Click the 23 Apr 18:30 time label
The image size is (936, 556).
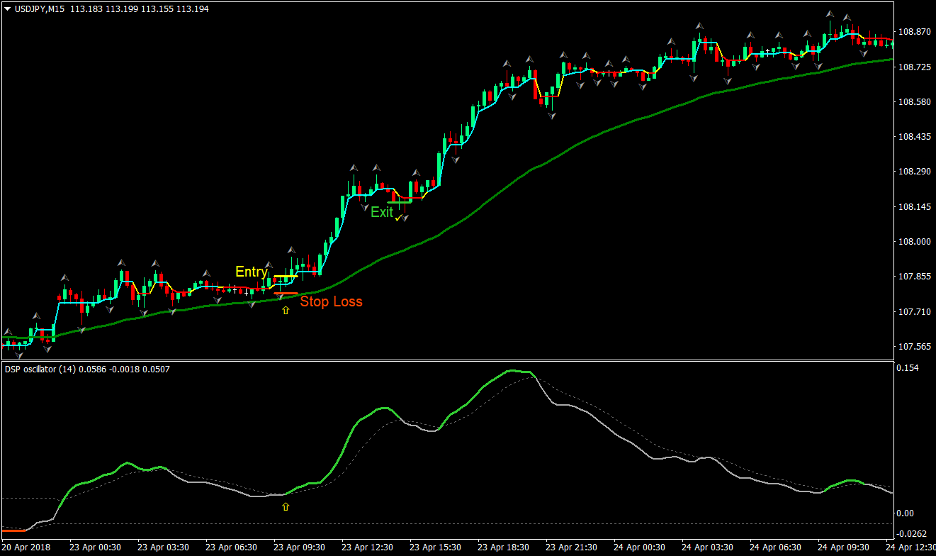pyautogui.click(x=503, y=547)
